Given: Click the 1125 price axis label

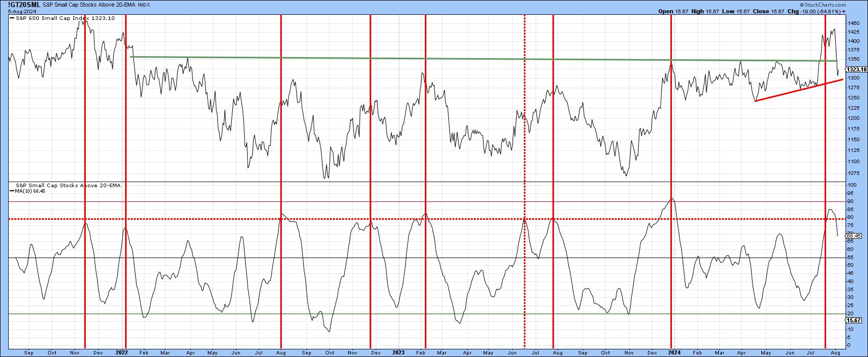Looking at the screenshot, I should tap(853, 150).
